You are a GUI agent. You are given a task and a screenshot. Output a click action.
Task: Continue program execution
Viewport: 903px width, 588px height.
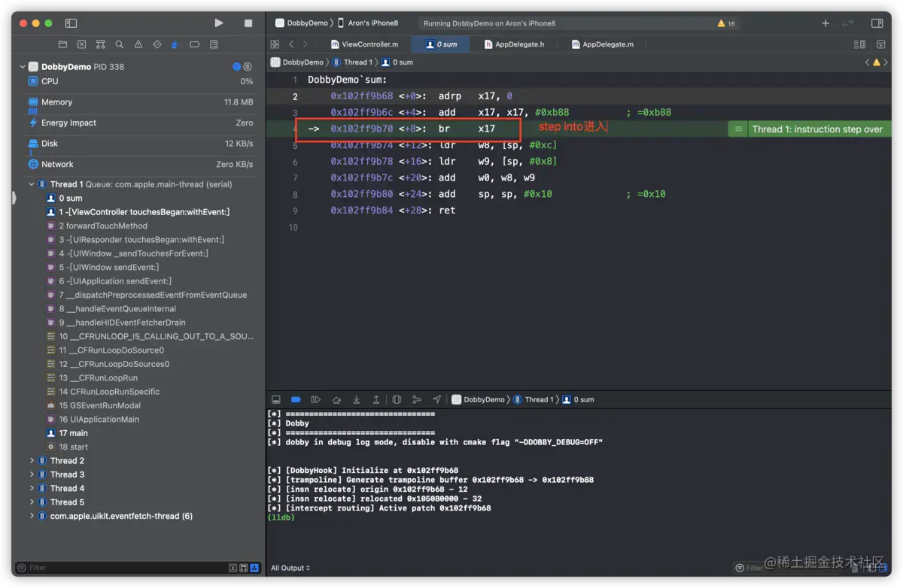(x=316, y=400)
